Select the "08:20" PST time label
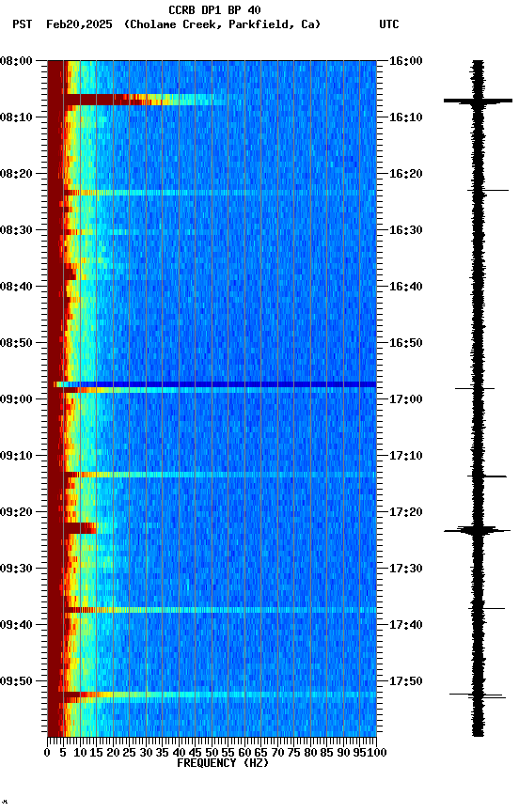 pyautogui.click(x=16, y=174)
